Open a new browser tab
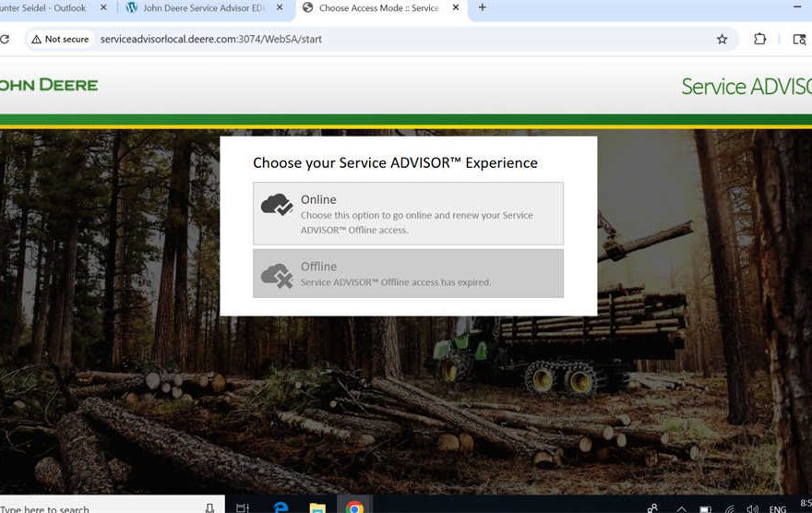This screenshot has width=812, height=513. [x=482, y=7]
